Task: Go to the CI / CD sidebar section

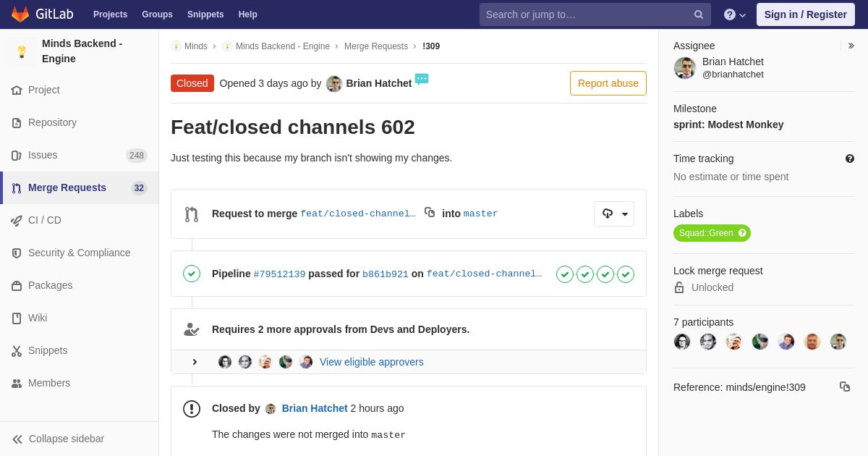Action: point(80,220)
